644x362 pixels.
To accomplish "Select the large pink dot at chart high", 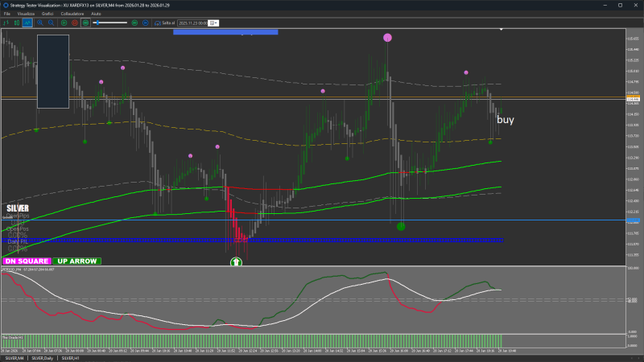I will coord(387,38).
